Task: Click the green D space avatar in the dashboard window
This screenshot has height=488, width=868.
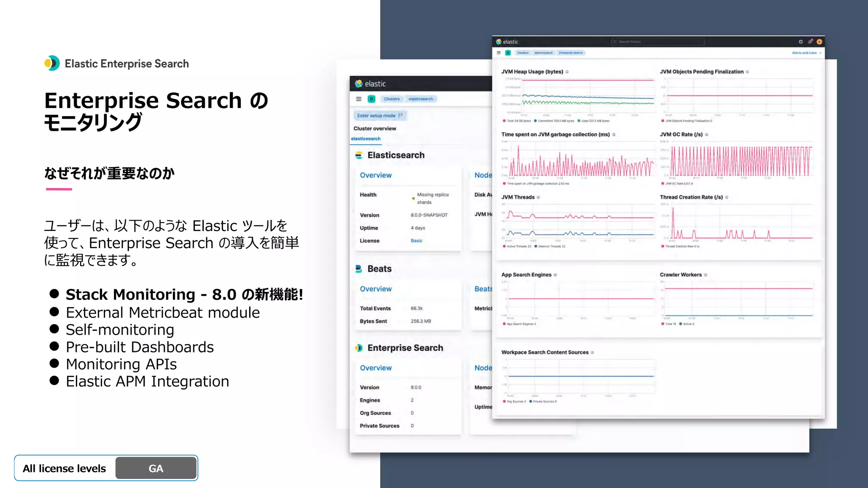Action: click(508, 53)
